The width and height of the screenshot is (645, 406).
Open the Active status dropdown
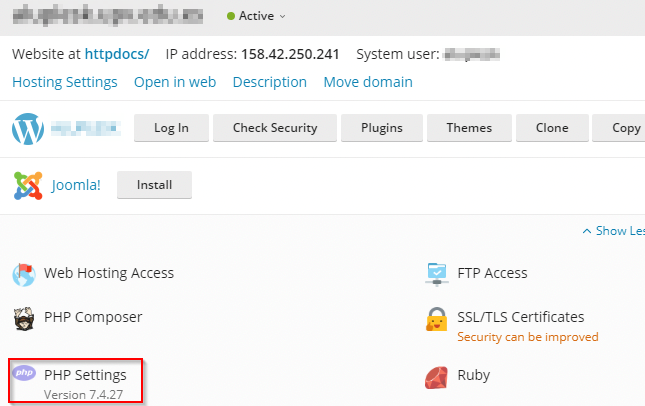[256, 16]
